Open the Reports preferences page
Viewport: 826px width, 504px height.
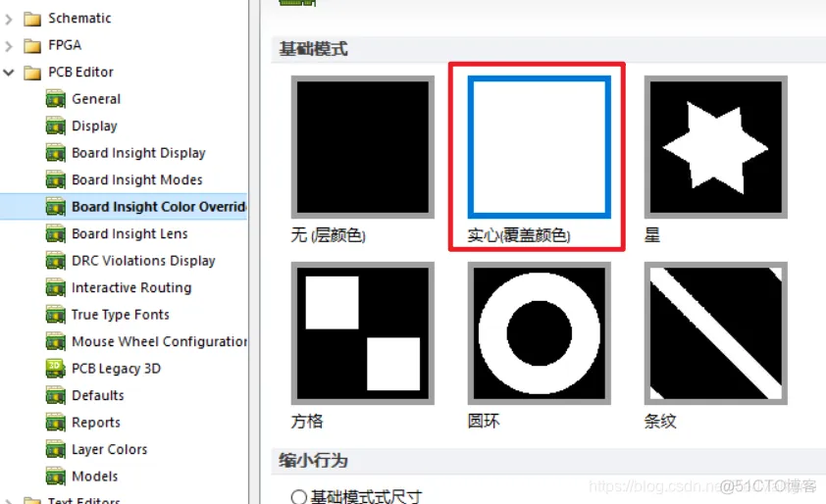pyautogui.click(x=96, y=422)
